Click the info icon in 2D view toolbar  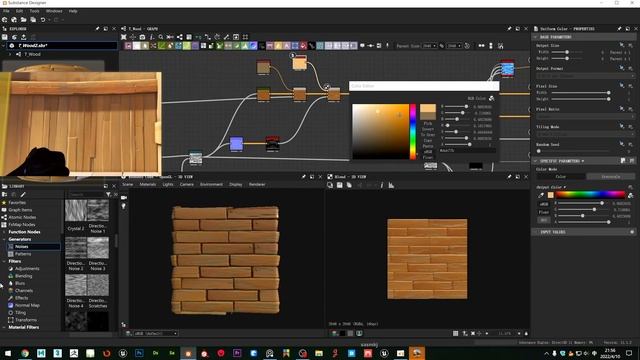click(382, 185)
